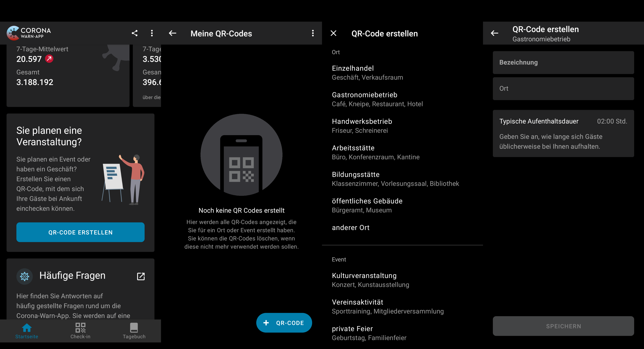The height and width of the screenshot is (349, 644).
Task: Focus the Bezeichnung input field
Action: tap(563, 62)
